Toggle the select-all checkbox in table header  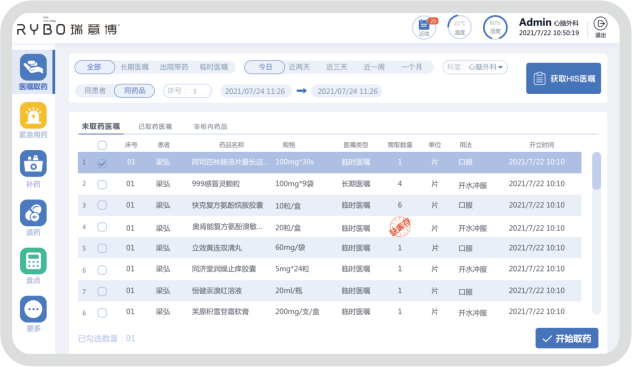pos(102,145)
